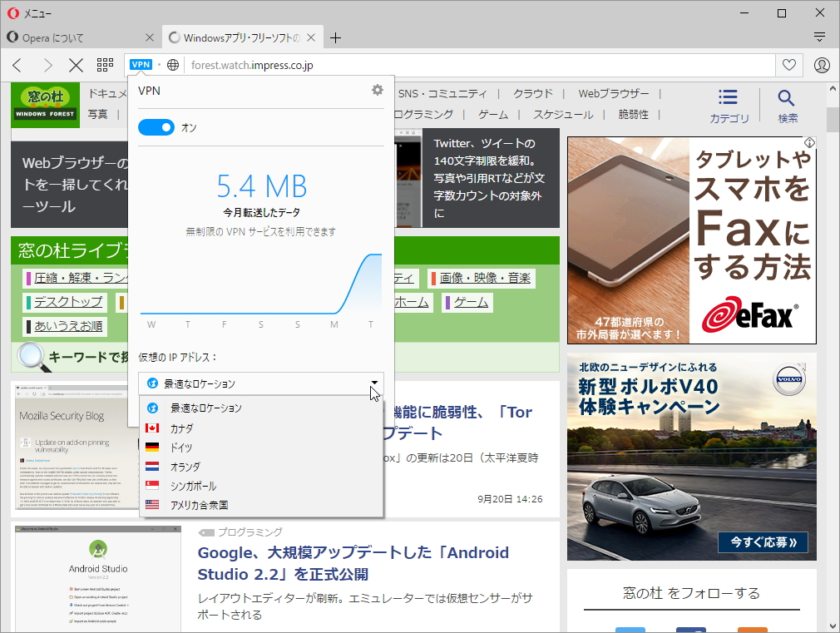Click scrollbar down arrow
The image size is (840, 633).
833,626
